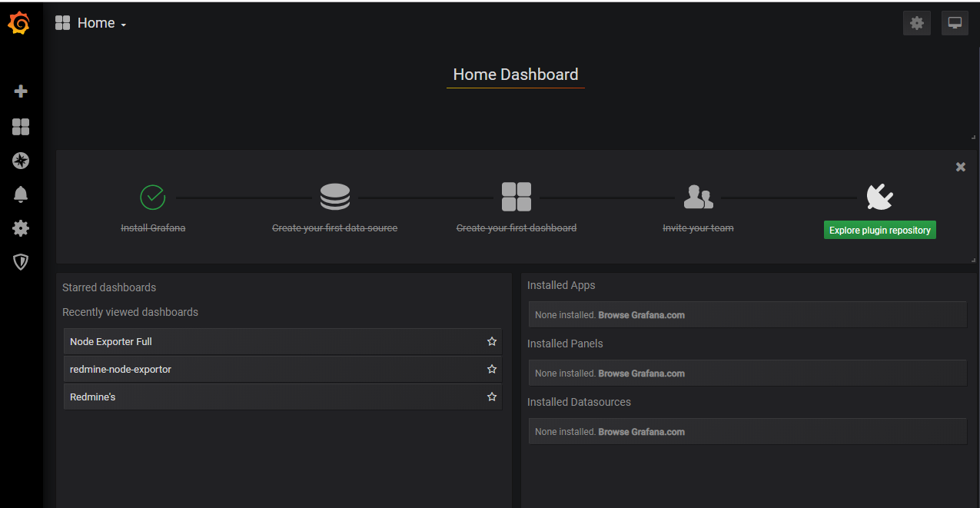Open Dashboards menu in the sidebar
This screenshot has height=508, width=980.
click(x=21, y=127)
